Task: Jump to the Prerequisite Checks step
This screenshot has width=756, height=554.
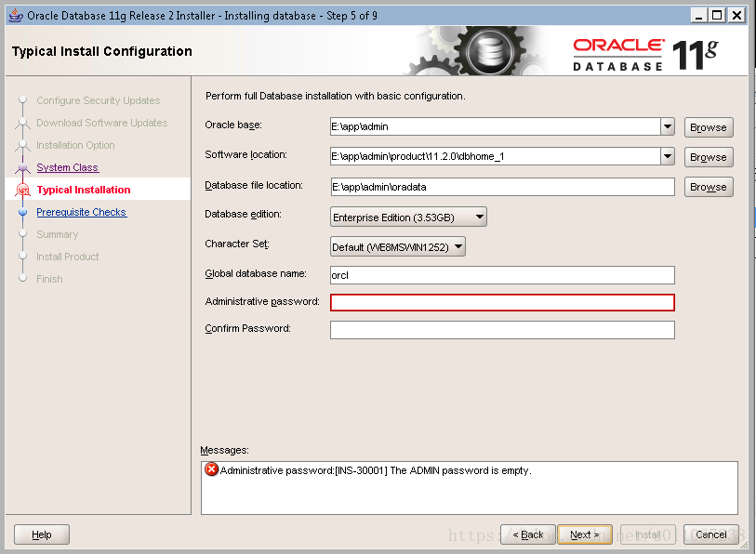Action: [x=82, y=212]
